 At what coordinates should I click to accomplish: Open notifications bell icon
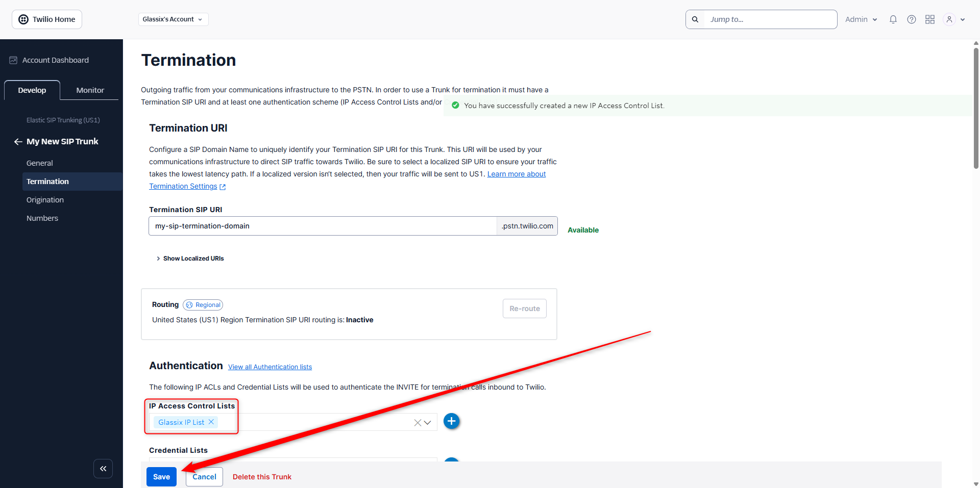tap(893, 19)
